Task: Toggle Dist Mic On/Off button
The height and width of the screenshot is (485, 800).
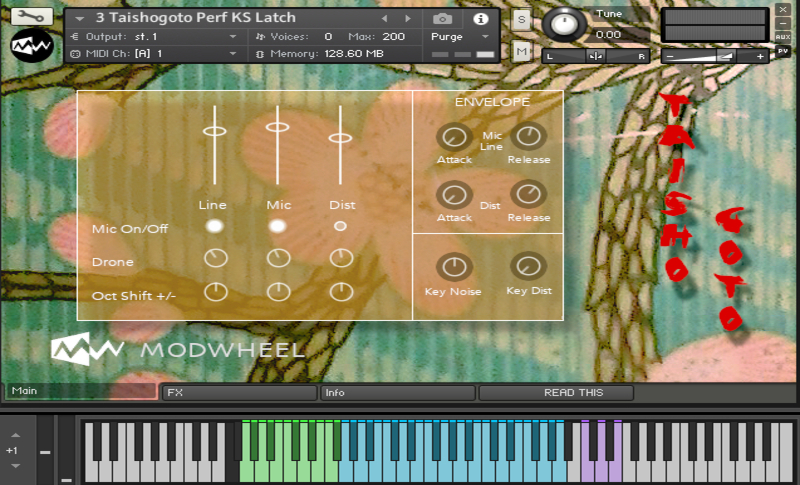Action: coord(340,226)
